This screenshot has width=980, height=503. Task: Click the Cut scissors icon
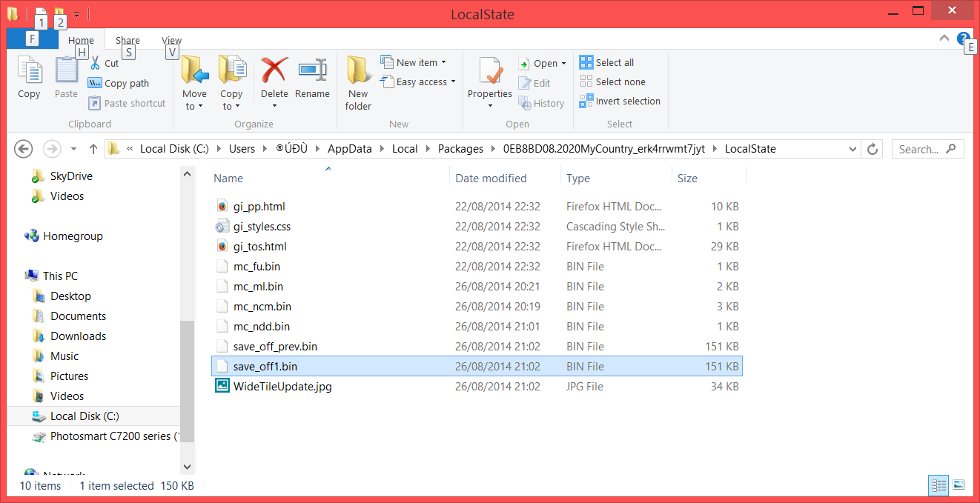coord(94,63)
